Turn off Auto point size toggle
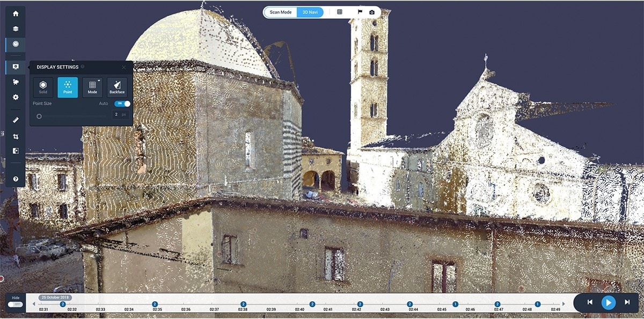 pyautogui.click(x=122, y=104)
